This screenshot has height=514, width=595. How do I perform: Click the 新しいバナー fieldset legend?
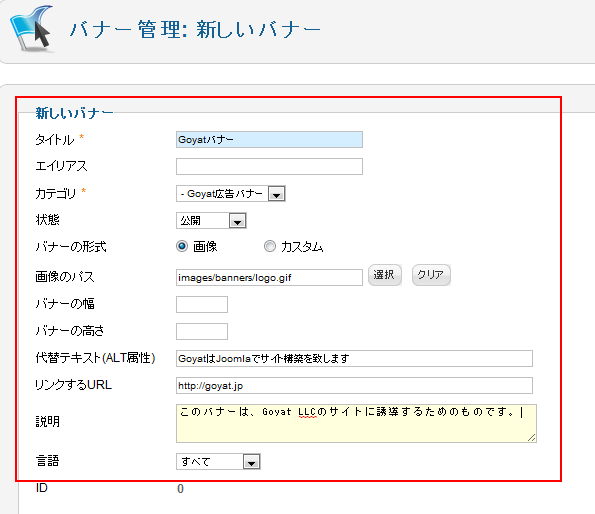(74, 113)
